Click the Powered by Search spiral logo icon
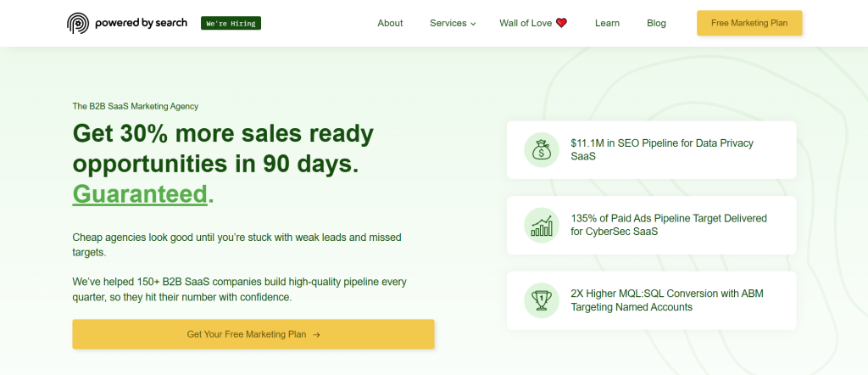868x375 pixels. pyautogui.click(x=77, y=23)
